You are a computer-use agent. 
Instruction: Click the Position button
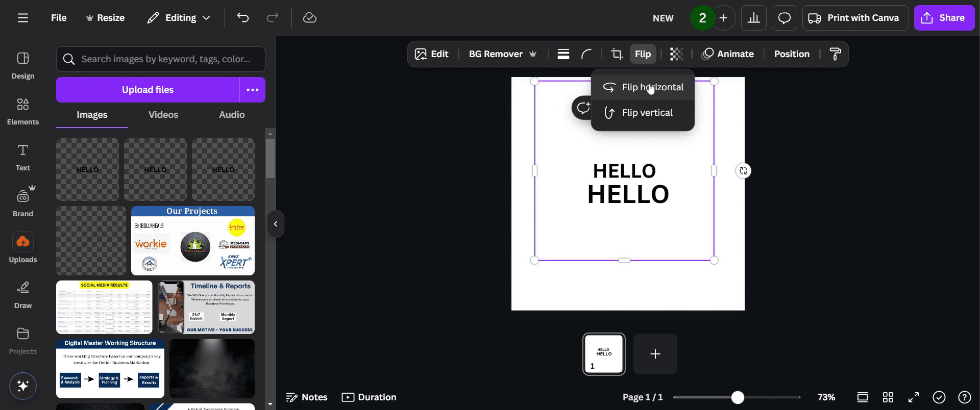[x=792, y=54]
